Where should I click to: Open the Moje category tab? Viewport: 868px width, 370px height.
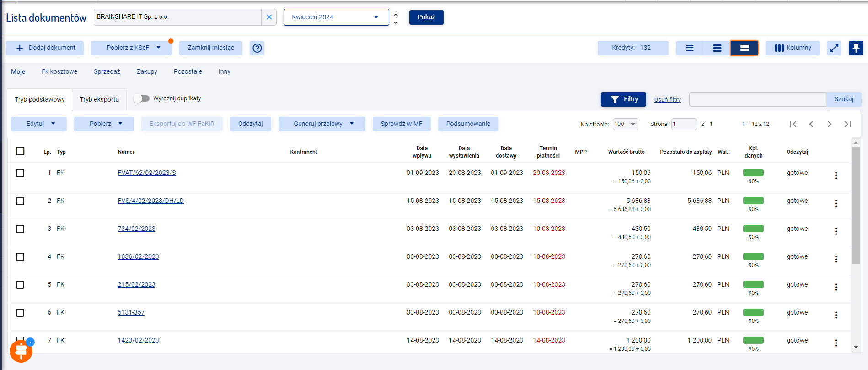18,71
